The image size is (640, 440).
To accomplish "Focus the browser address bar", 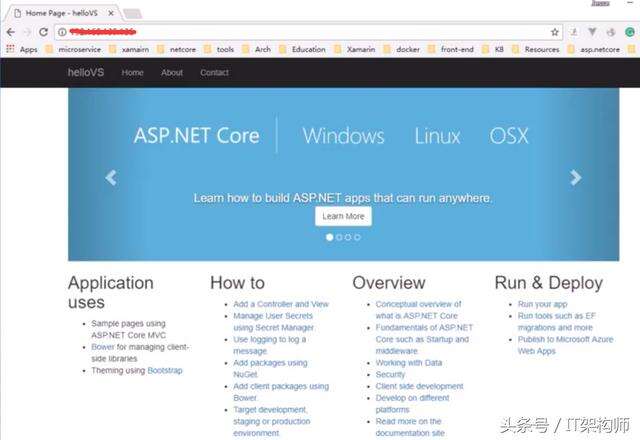I will click(300, 32).
